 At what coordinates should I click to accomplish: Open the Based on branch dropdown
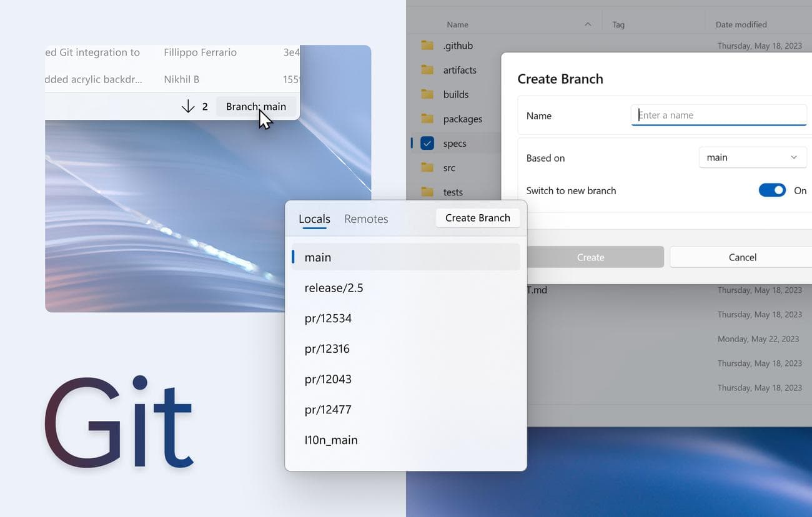point(752,157)
